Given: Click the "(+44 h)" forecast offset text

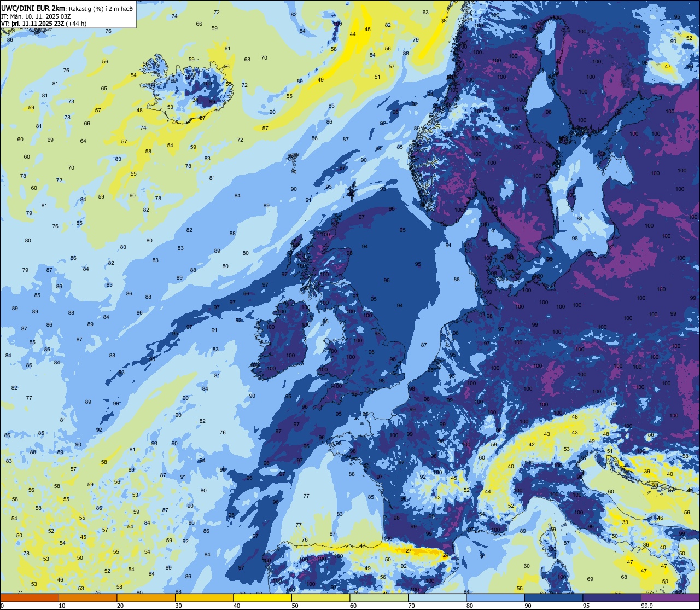Looking at the screenshot, I should (76, 23).
